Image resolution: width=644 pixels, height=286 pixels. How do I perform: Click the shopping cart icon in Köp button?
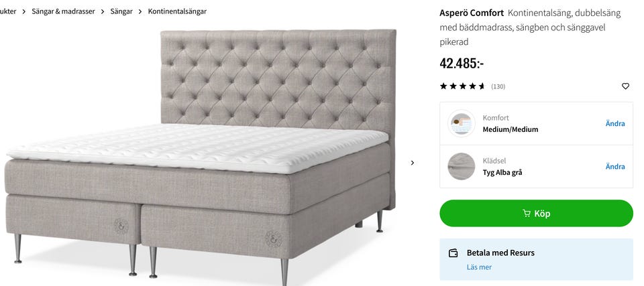526,214
